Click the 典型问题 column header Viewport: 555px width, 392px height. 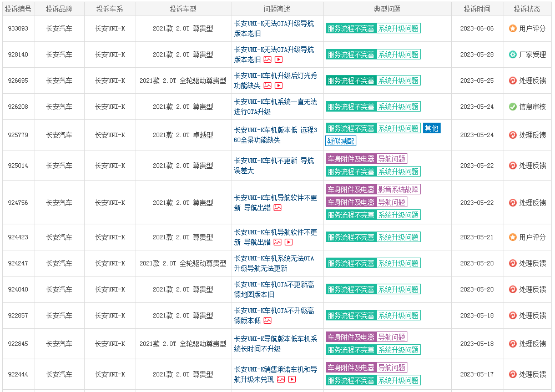[x=387, y=9]
